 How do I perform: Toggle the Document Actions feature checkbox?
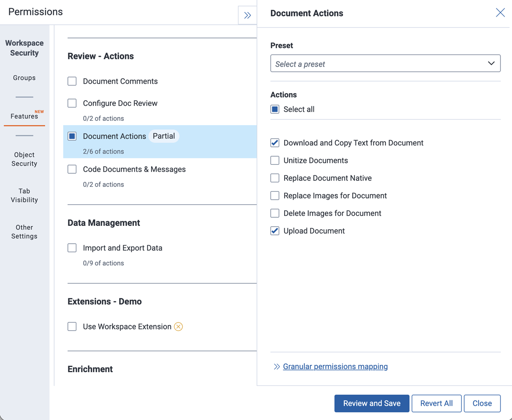[72, 136]
